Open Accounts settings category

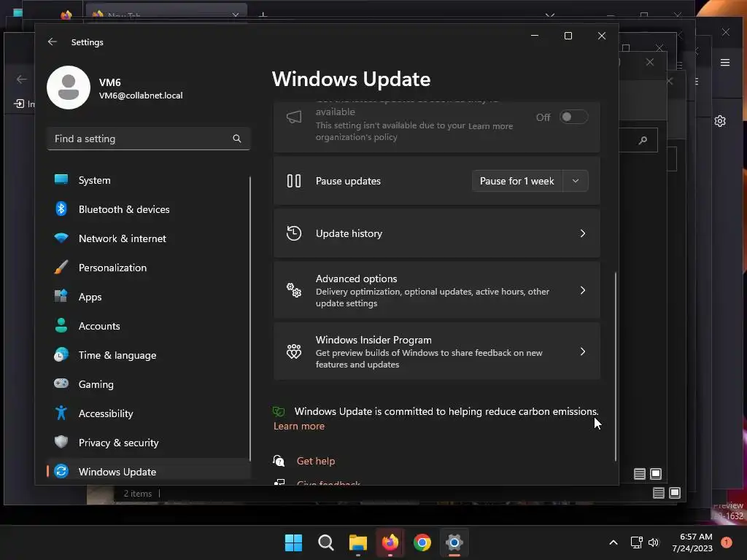tap(149, 326)
